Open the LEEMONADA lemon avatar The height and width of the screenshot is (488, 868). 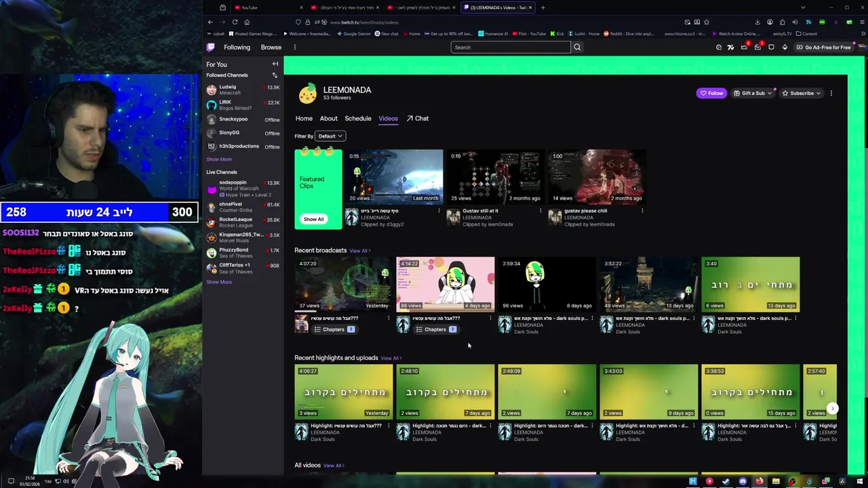point(308,94)
